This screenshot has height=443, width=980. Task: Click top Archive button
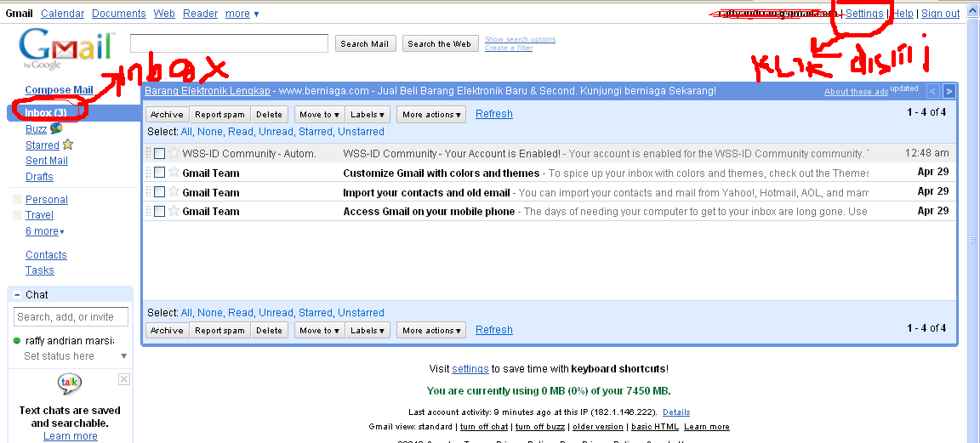[167, 114]
